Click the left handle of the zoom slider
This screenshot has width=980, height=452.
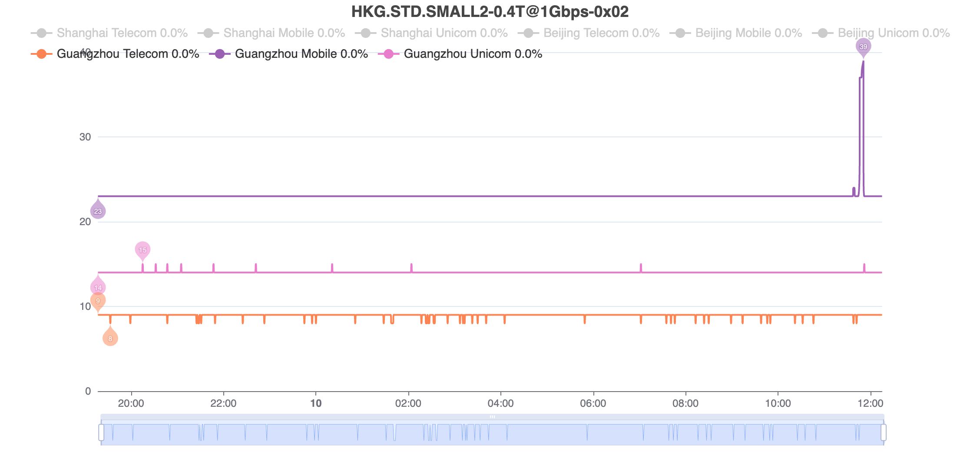(101, 432)
